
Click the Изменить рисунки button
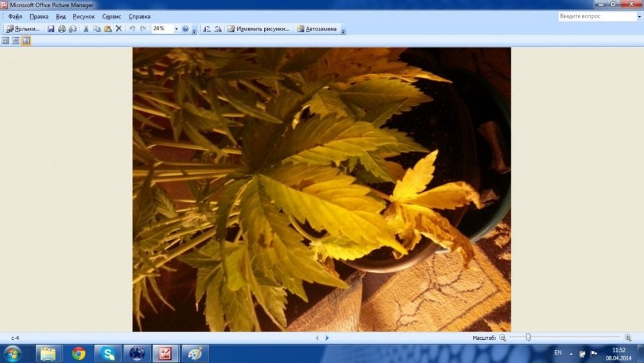259,29
